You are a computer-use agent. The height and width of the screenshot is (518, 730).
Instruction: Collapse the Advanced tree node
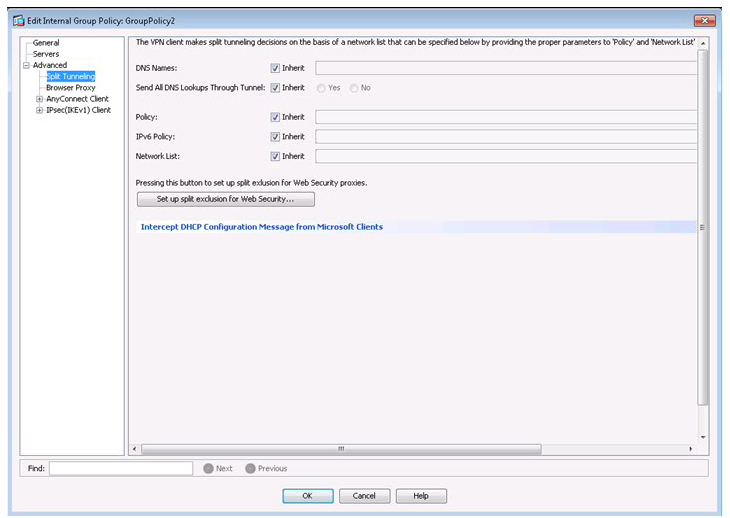point(27,65)
